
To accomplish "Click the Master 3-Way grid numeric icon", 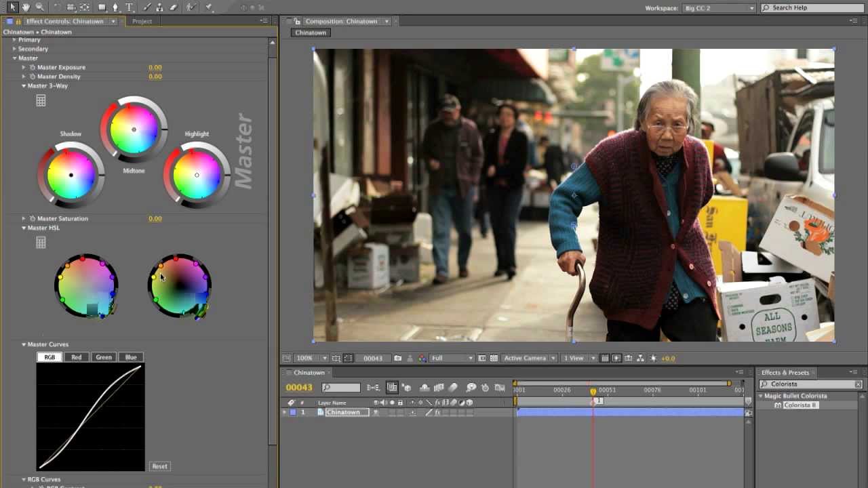I will point(41,100).
